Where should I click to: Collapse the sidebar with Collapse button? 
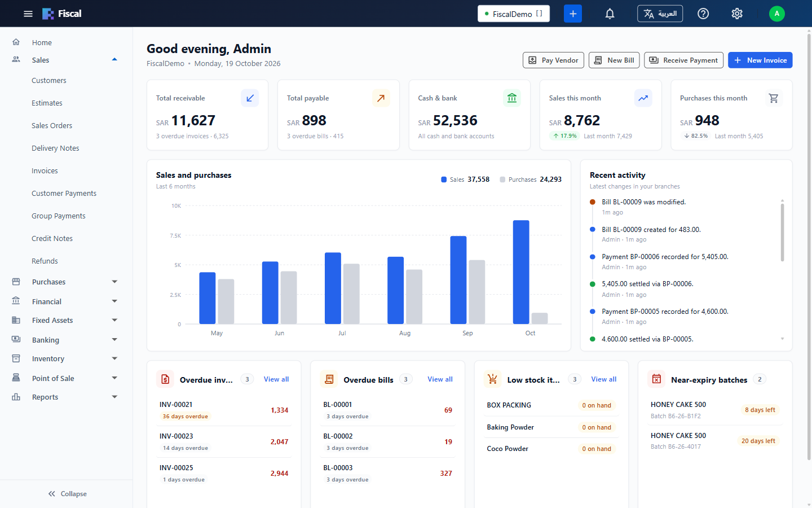click(x=67, y=494)
